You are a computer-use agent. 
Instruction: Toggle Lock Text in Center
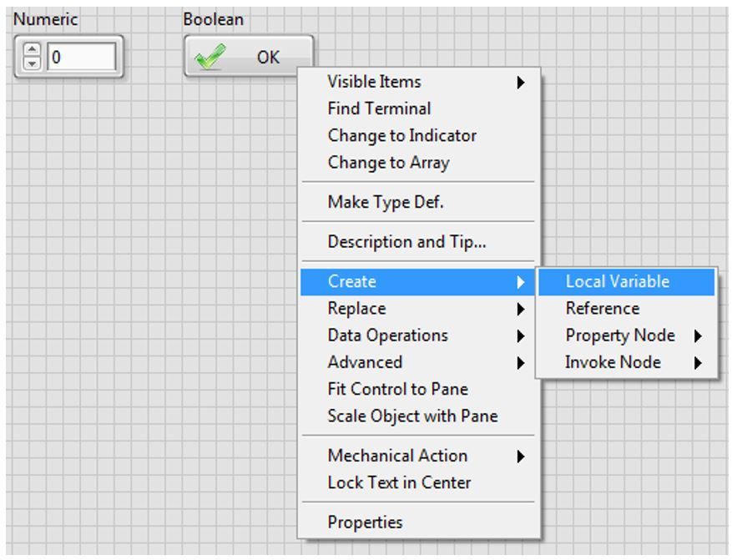[x=399, y=482]
